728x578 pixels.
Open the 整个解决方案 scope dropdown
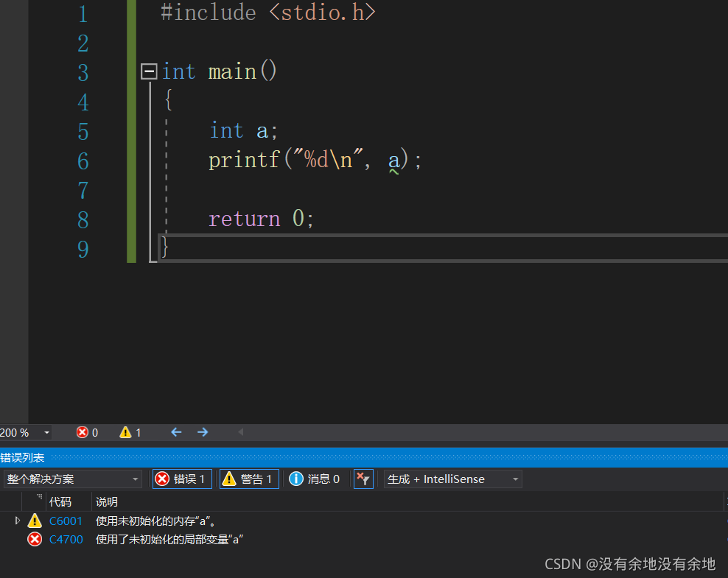tap(72, 479)
